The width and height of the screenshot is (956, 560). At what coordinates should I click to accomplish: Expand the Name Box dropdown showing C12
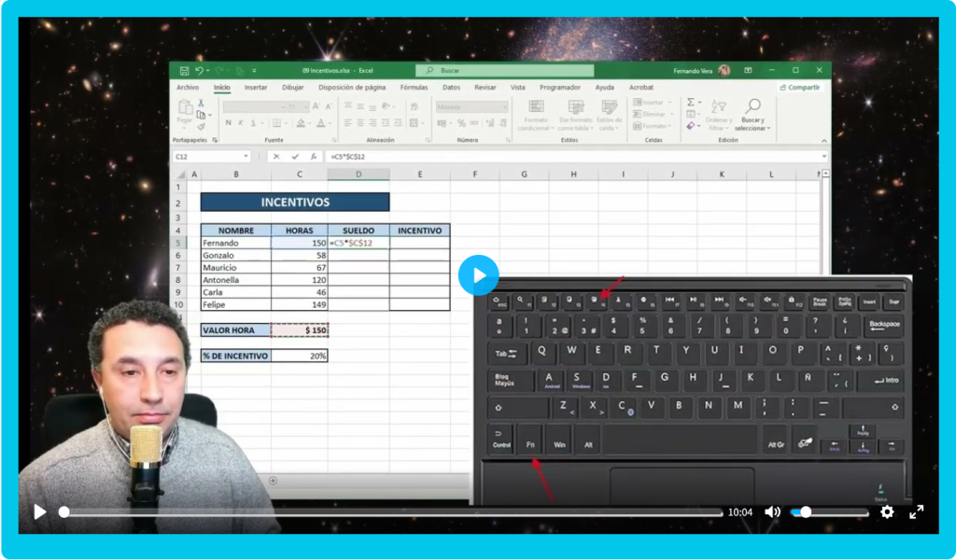246,157
